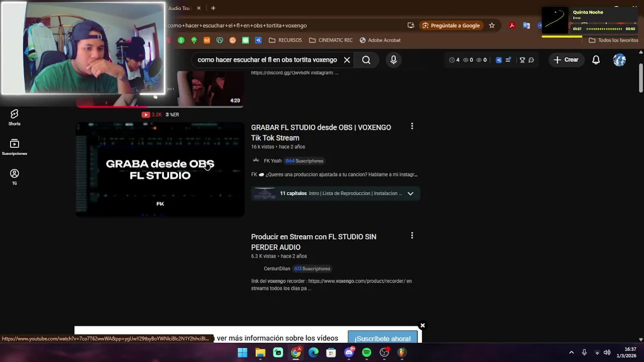Open Todos los favoritos folder

pyautogui.click(x=613, y=40)
